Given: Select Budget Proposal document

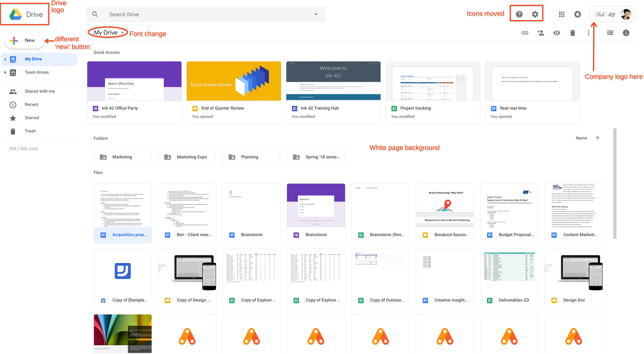Looking at the screenshot, I should click(x=509, y=213).
